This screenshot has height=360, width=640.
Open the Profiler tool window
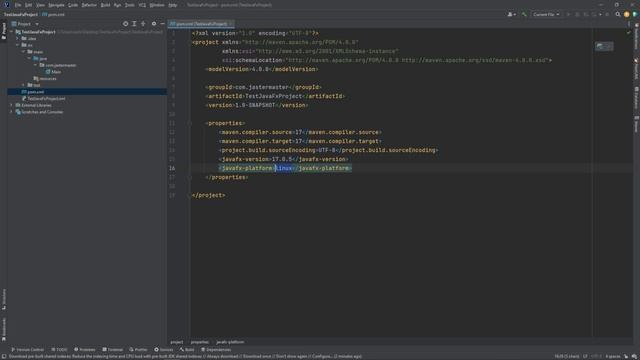138,350
